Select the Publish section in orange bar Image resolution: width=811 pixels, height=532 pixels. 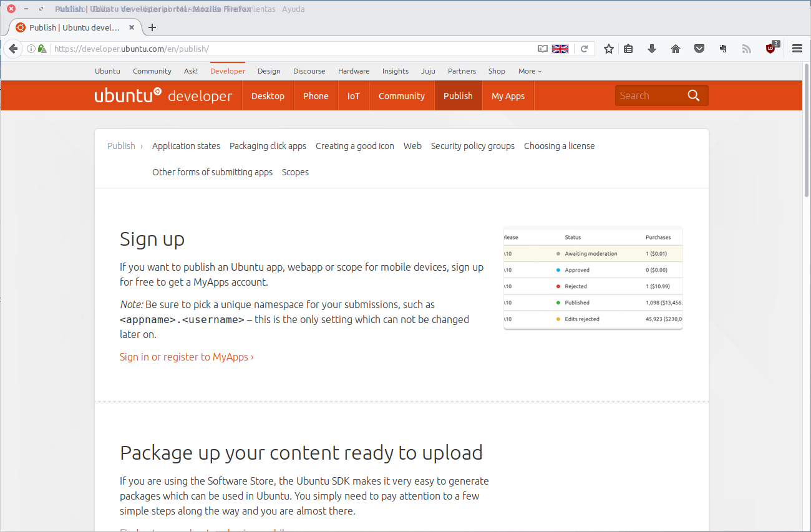click(x=458, y=95)
